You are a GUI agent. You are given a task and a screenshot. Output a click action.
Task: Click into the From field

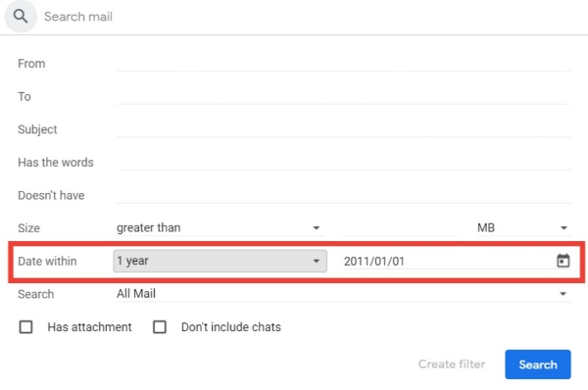[x=343, y=63]
